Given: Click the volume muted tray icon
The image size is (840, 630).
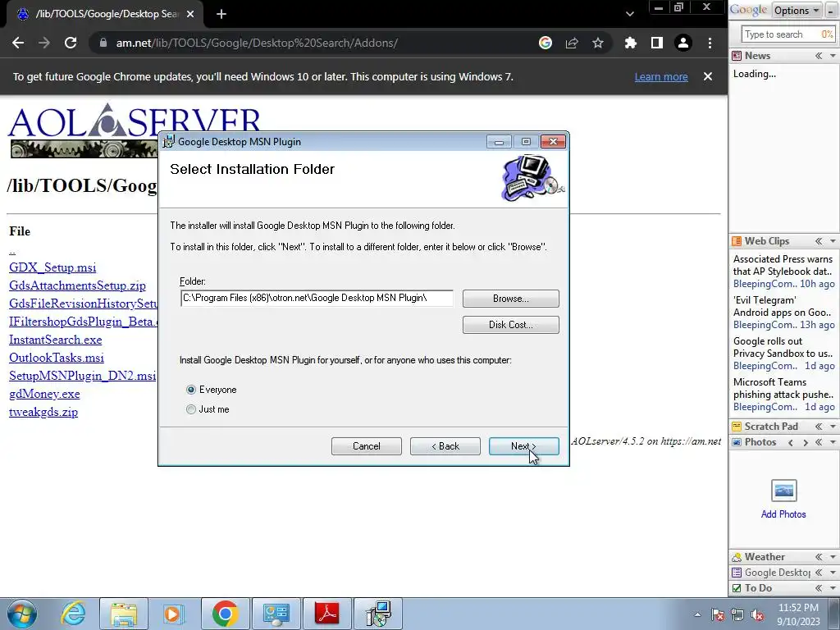Looking at the screenshot, I should coord(757,614).
